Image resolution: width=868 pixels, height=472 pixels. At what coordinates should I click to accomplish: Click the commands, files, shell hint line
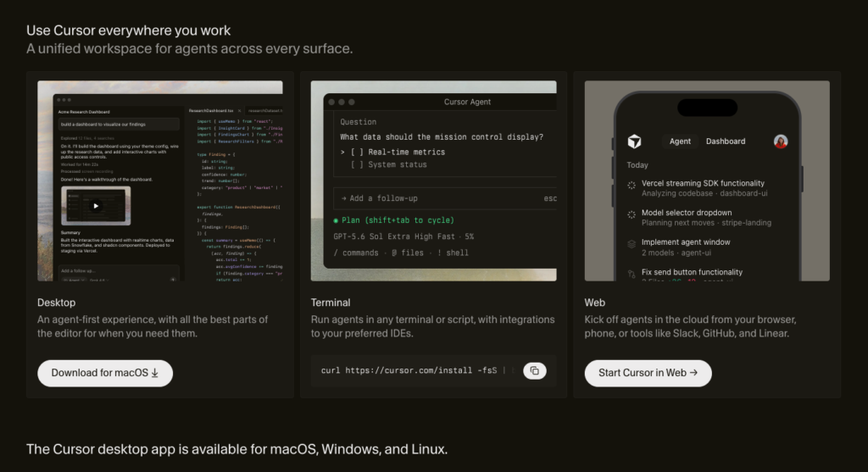pyautogui.click(x=401, y=253)
